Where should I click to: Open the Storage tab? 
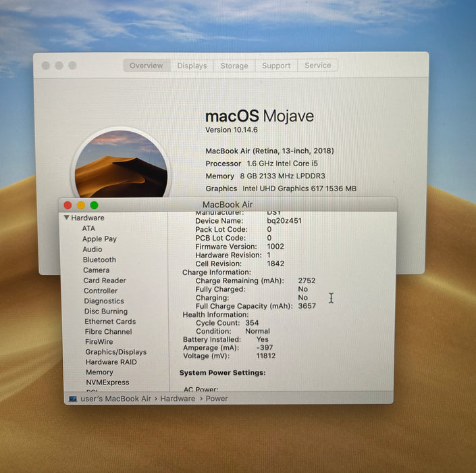click(x=234, y=66)
